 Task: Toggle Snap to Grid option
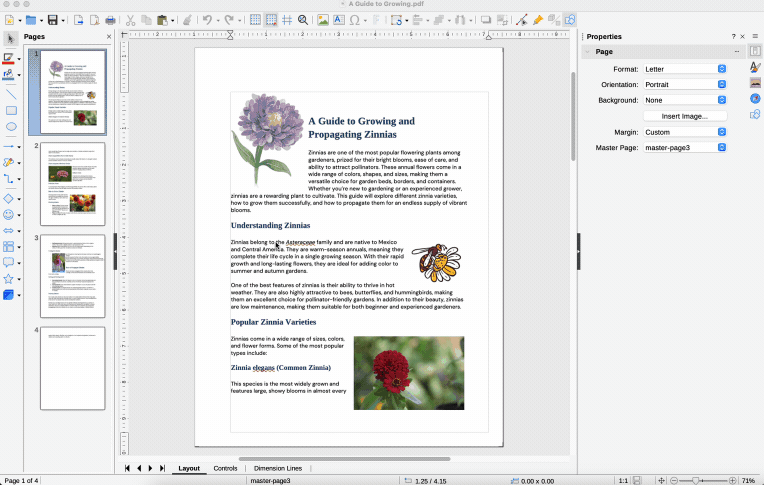(271, 20)
